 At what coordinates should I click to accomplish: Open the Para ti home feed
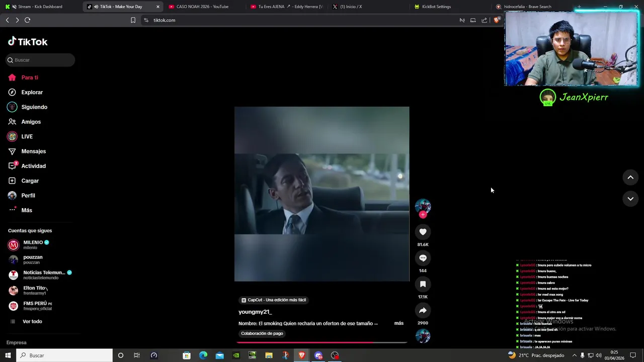point(23,77)
